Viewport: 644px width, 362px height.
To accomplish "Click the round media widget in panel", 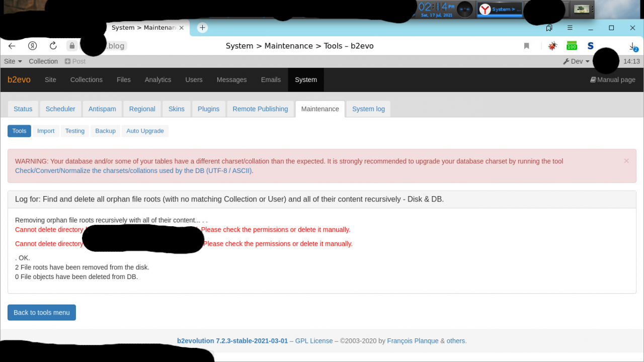I will pyautogui.click(x=464, y=9).
